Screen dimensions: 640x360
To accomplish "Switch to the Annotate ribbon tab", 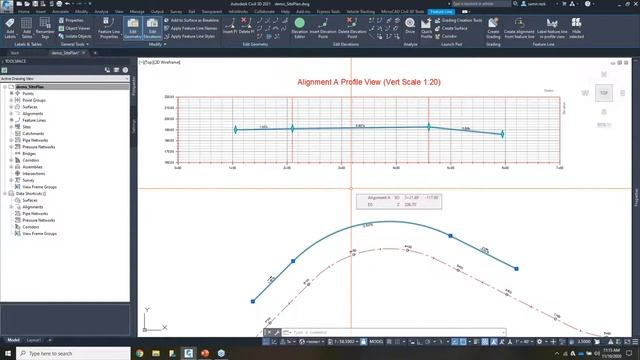I will [60, 11].
